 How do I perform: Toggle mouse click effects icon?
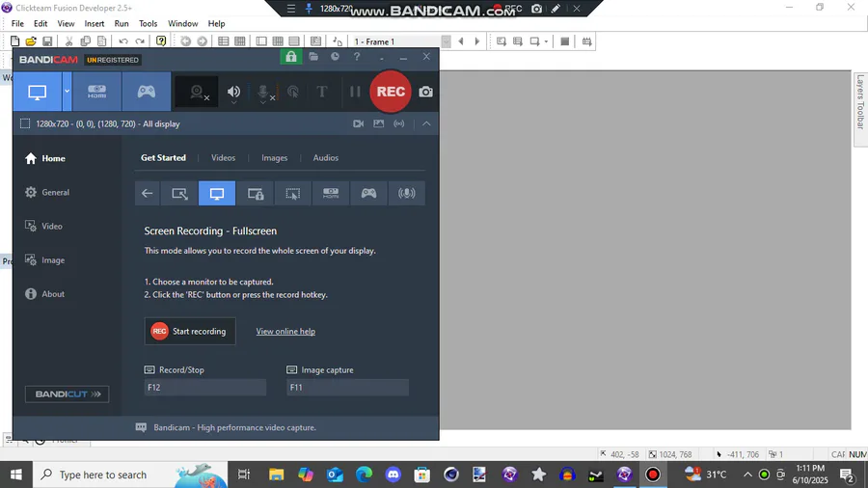293,92
